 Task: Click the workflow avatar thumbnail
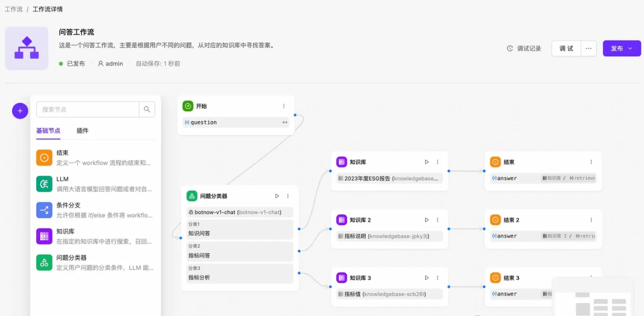tap(27, 48)
